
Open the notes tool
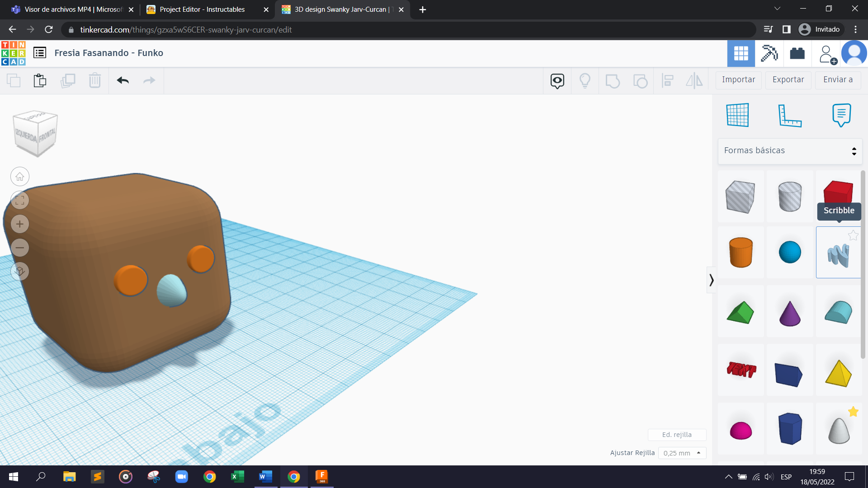841,115
